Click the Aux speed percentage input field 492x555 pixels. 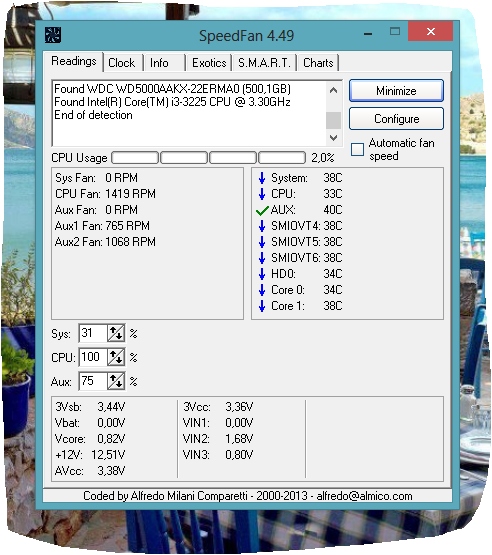tap(93, 382)
